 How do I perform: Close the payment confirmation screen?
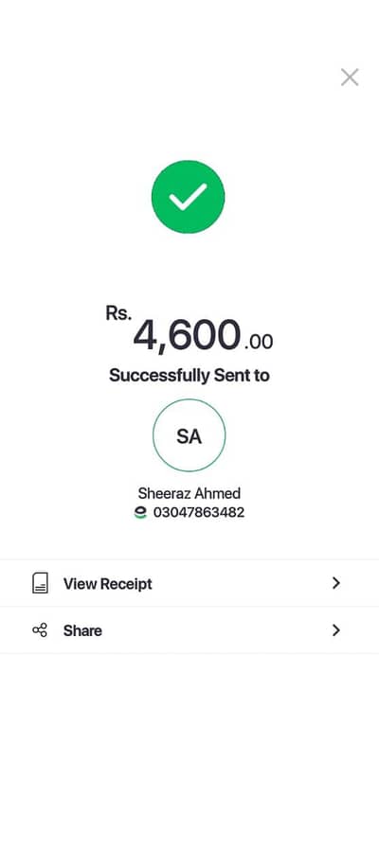[x=350, y=78]
